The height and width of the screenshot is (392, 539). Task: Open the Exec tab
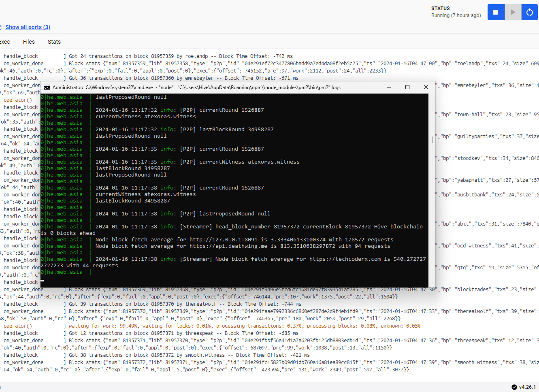tap(5, 42)
